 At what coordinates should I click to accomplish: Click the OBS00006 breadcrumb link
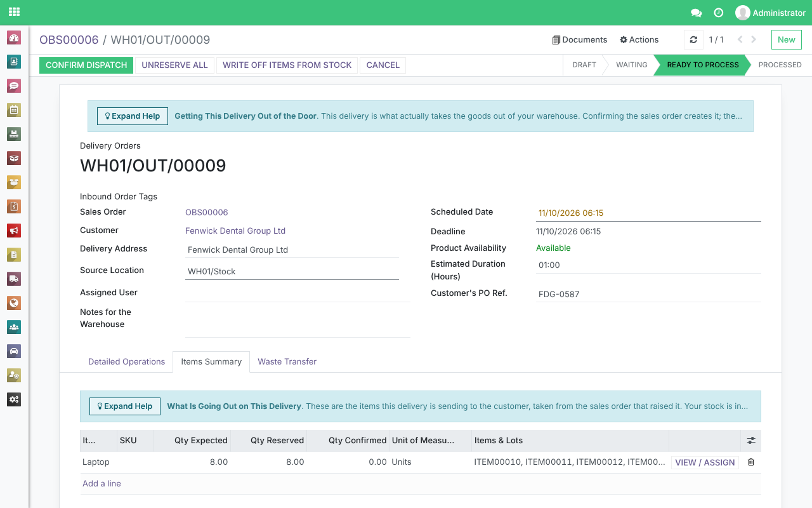(69, 40)
